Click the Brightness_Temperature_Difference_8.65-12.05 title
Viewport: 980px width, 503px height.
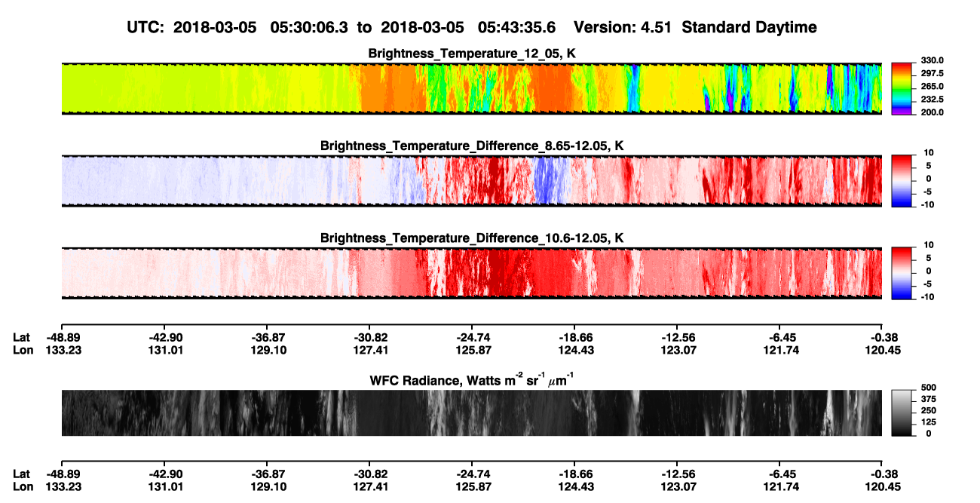(x=471, y=146)
